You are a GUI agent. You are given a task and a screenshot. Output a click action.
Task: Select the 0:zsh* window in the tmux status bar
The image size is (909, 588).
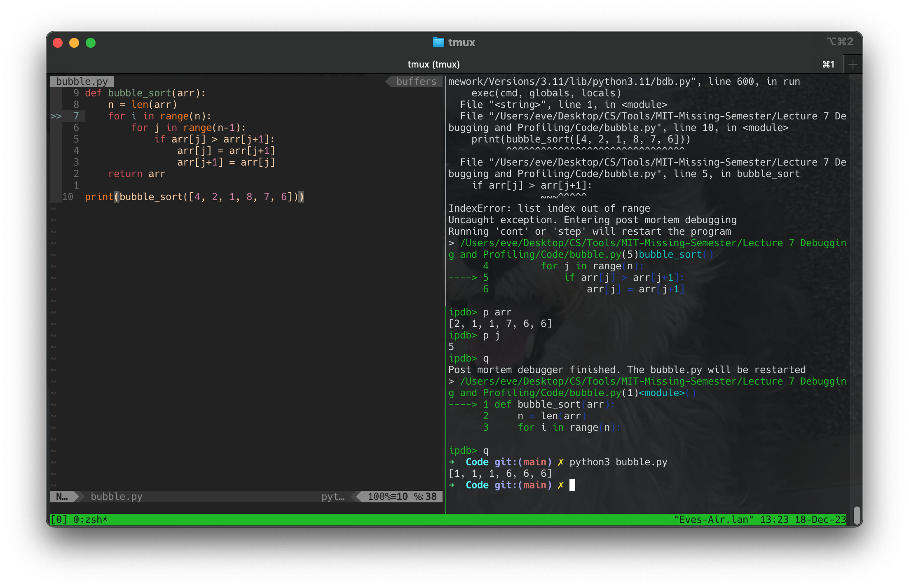pyautogui.click(x=90, y=519)
